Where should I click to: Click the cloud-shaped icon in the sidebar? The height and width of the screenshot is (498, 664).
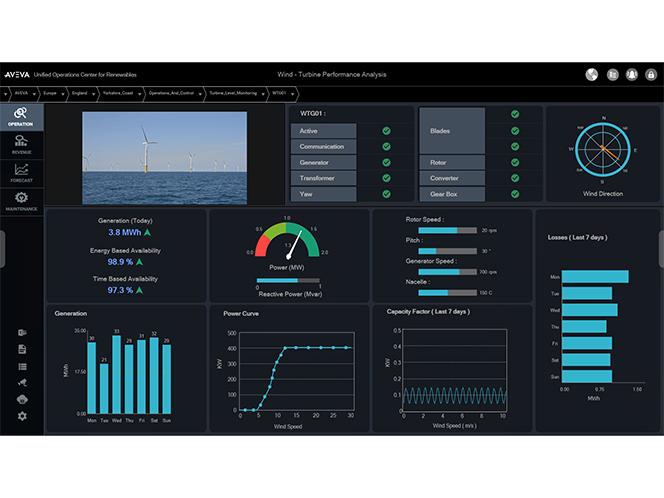(22, 399)
